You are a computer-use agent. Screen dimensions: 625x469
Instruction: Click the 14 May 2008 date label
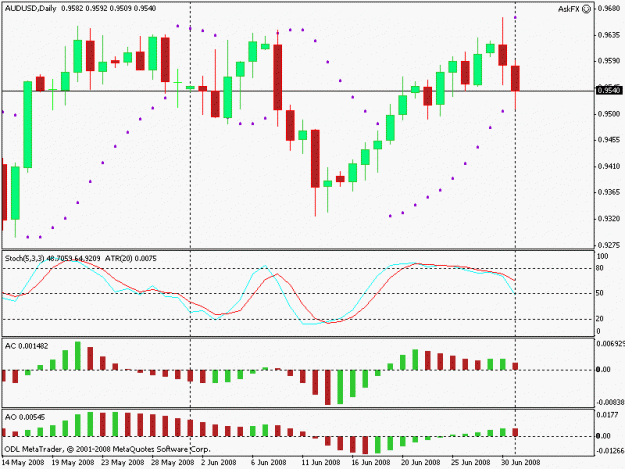[x=23, y=463]
